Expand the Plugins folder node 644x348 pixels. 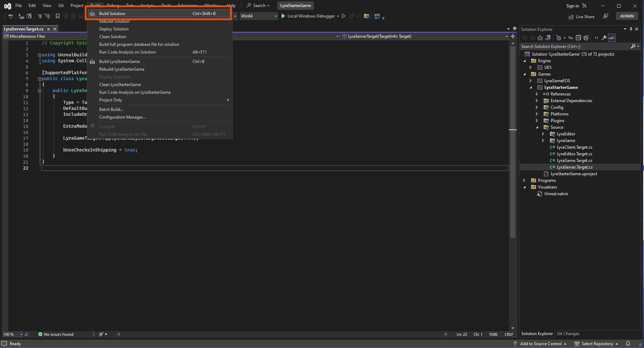coord(537,121)
